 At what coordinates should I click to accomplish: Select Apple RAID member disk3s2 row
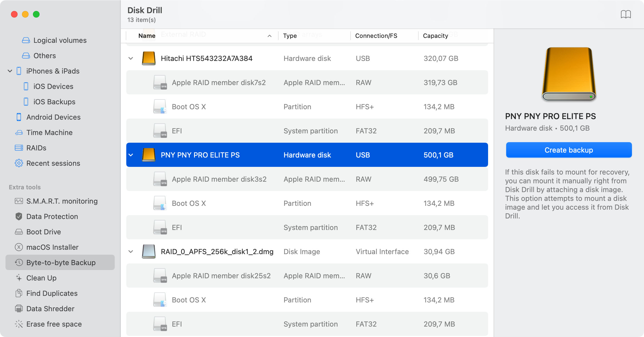click(307, 179)
